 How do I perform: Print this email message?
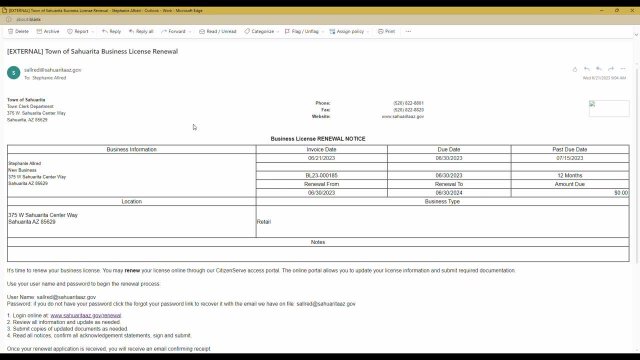[x=386, y=31]
